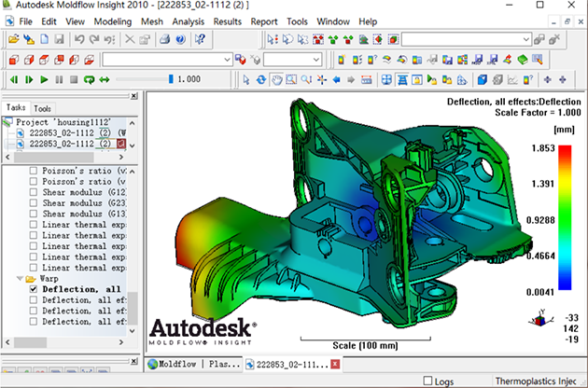The width and height of the screenshot is (588, 388).
Task: Open the wide empty dropdown on second toolbar
Action: tap(167, 60)
